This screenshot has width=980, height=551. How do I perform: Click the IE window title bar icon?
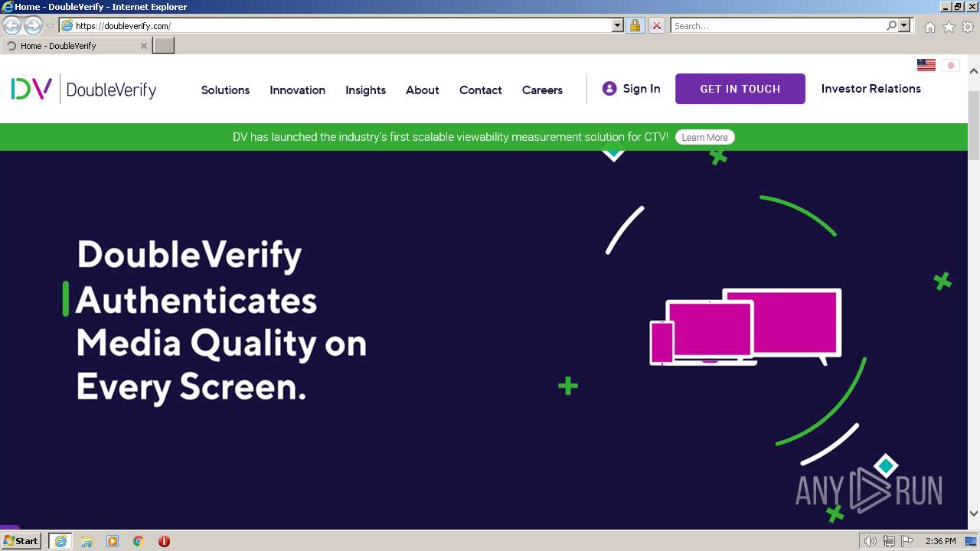(8, 7)
